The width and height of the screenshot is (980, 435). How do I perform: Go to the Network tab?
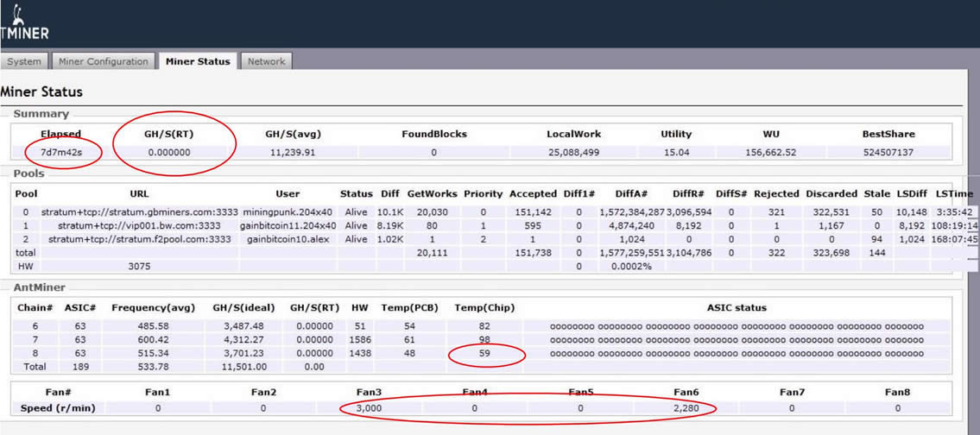(x=266, y=61)
